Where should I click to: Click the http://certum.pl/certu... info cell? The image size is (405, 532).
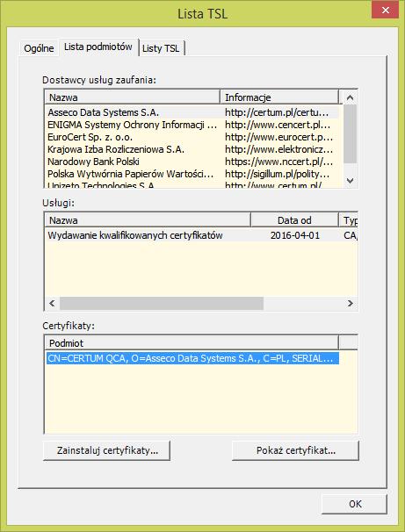(x=277, y=112)
